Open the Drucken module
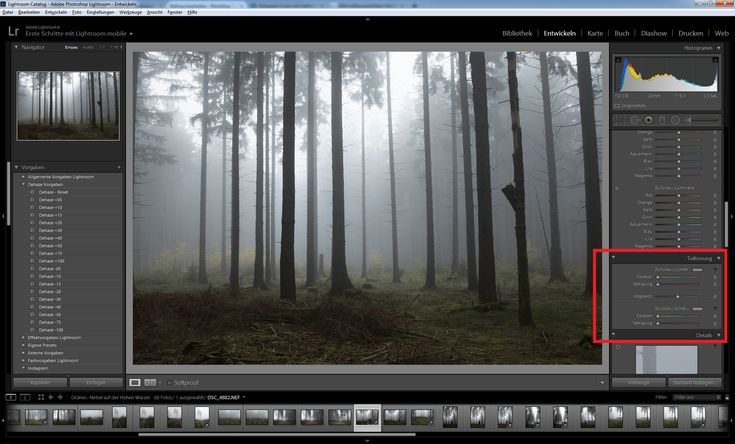 pyautogui.click(x=690, y=33)
